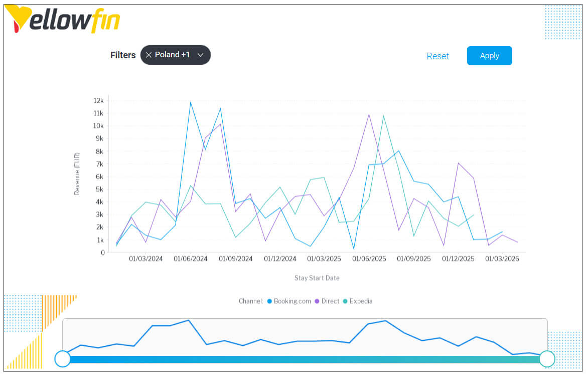
Task: Click the Booking.com peak near 01/06/2024
Action: 190,102
